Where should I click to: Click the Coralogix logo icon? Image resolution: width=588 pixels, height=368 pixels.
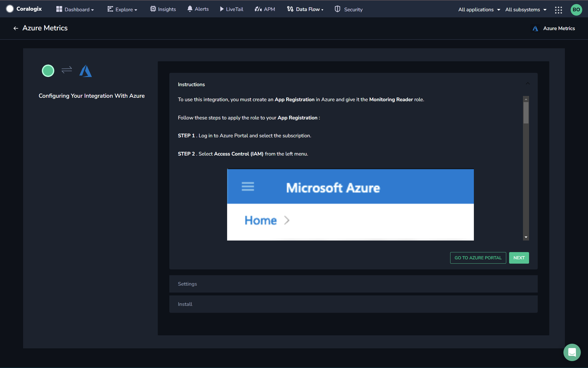[10, 9]
